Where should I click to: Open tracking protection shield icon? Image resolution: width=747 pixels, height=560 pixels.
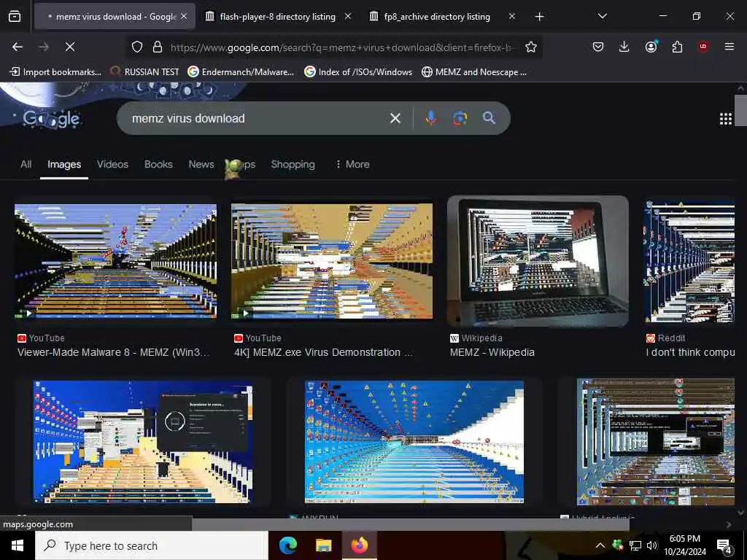(x=137, y=47)
